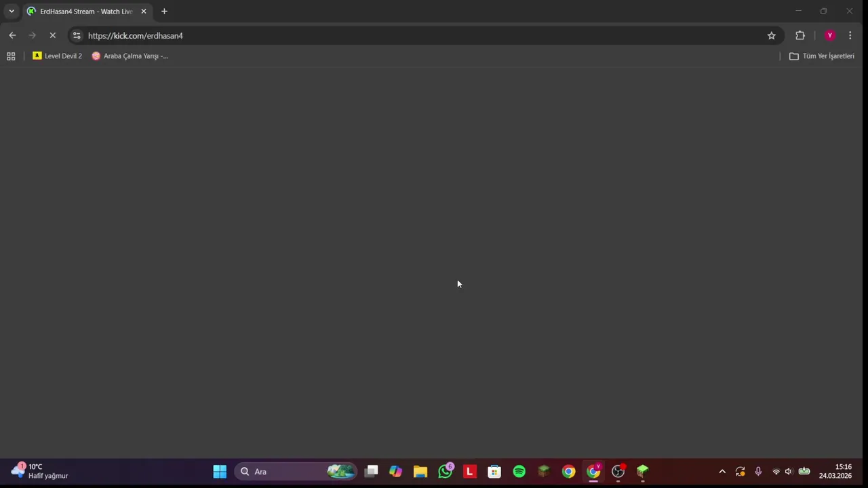Close the ErdHasan4 Stream tab

pos(143,12)
